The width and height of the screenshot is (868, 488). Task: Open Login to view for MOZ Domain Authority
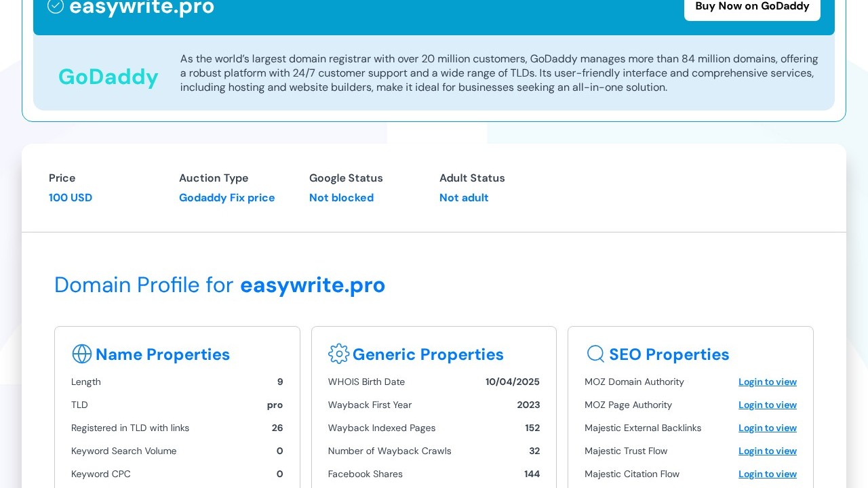[x=767, y=382]
